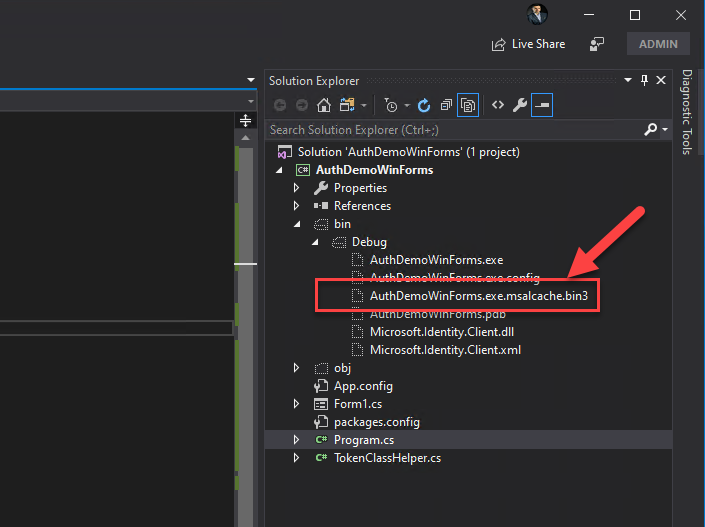The width and height of the screenshot is (705, 527).
Task: Click the Search Solution Explorer input field
Action: tap(454, 130)
